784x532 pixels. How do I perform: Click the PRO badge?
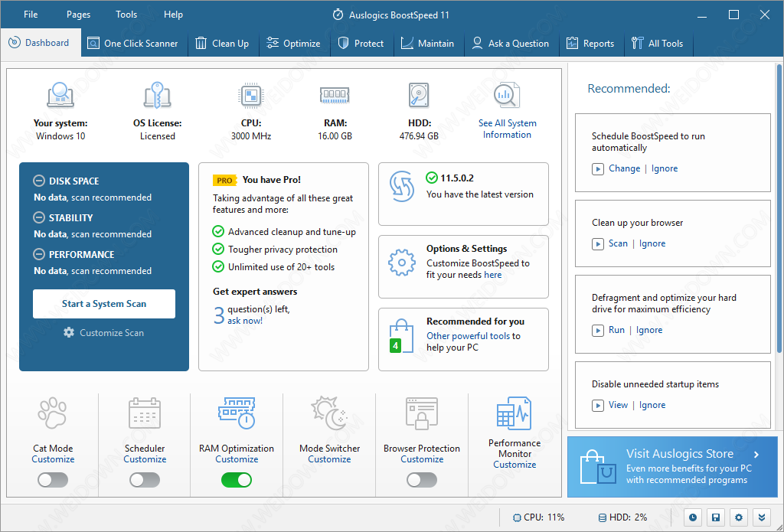coord(224,181)
